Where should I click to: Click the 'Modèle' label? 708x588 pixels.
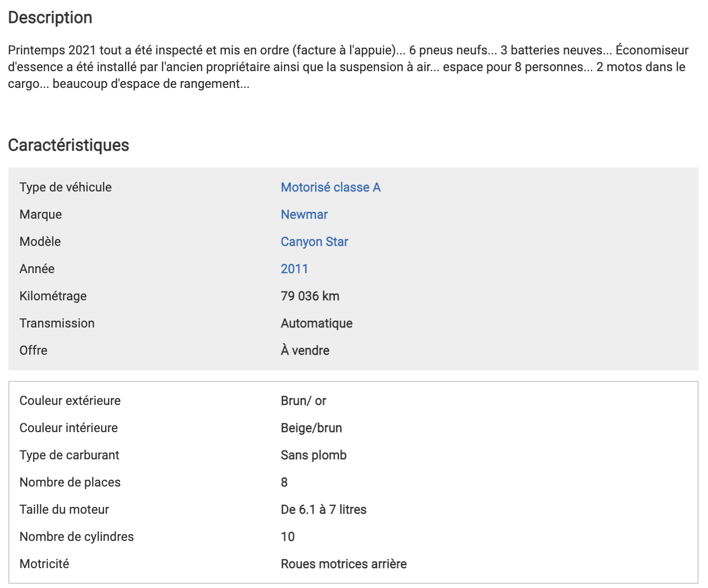click(x=40, y=242)
